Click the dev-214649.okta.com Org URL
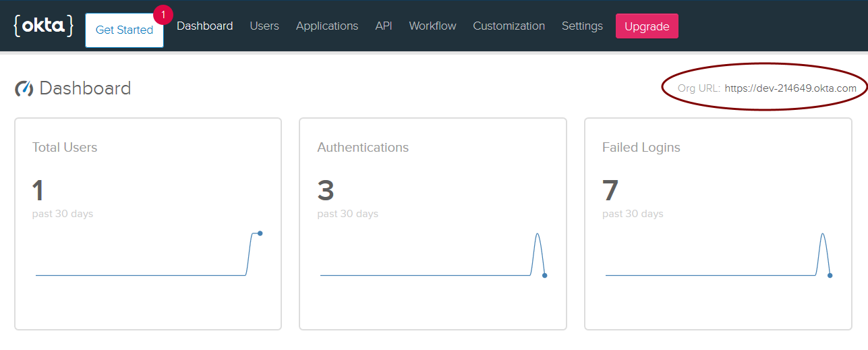 point(790,88)
